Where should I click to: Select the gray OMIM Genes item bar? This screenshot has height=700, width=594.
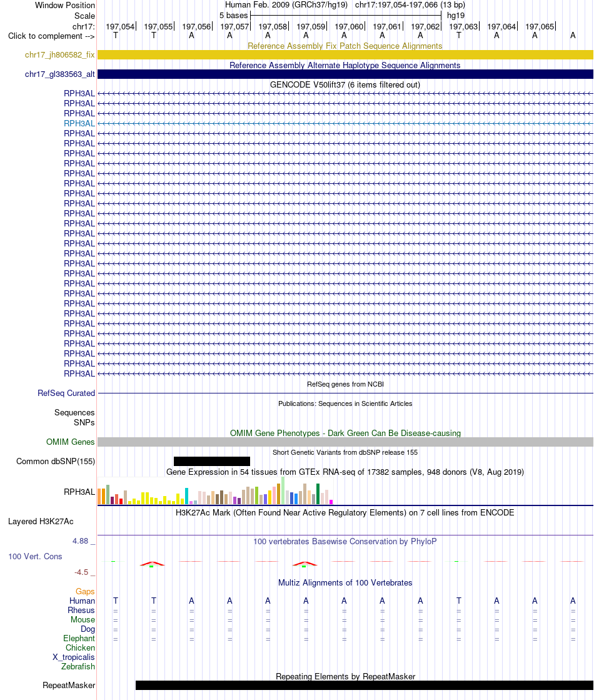coord(345,442)
